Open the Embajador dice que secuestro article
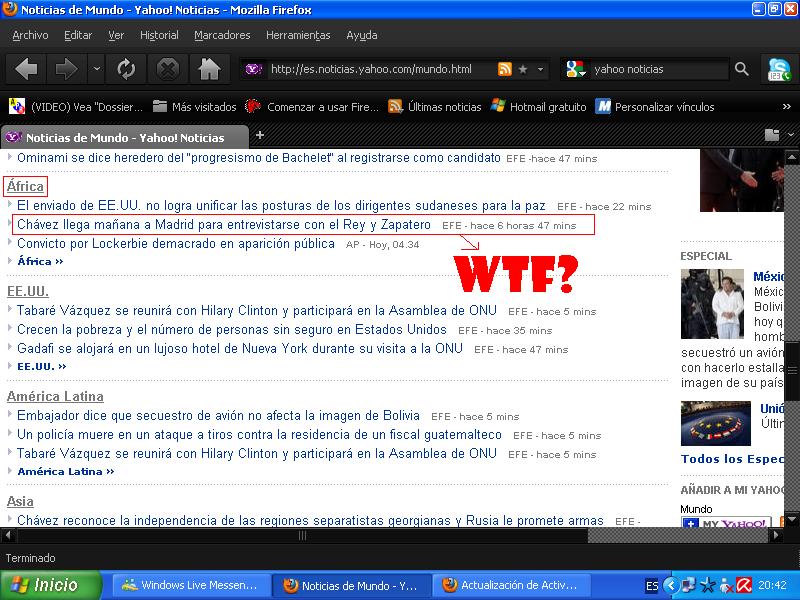Viewport: 800px width, 600px height. (218, 416)
